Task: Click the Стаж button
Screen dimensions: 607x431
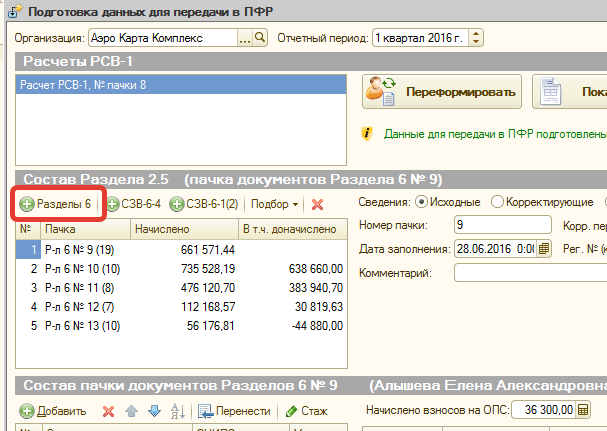Action: click(307, 411)
